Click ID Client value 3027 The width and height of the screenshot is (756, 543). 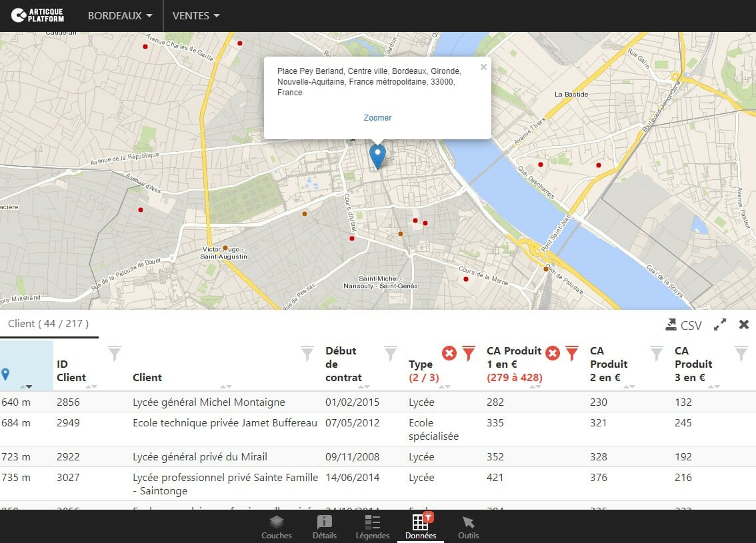68,477
